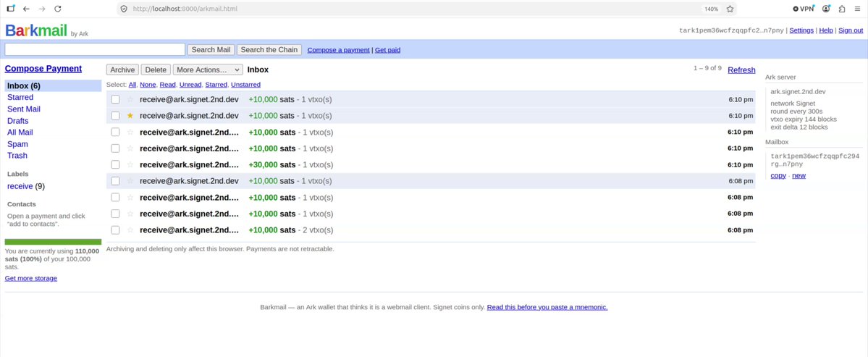Click the Compose Payment sidebar link
This screenshot has height=357, width=868.
(x=43, y=69)
